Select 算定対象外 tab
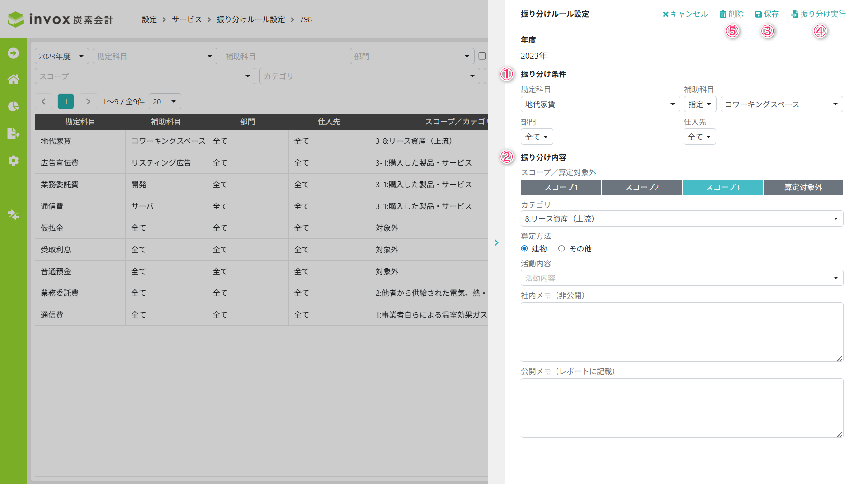This screenshot has width=868, height=484. [803, 187]
